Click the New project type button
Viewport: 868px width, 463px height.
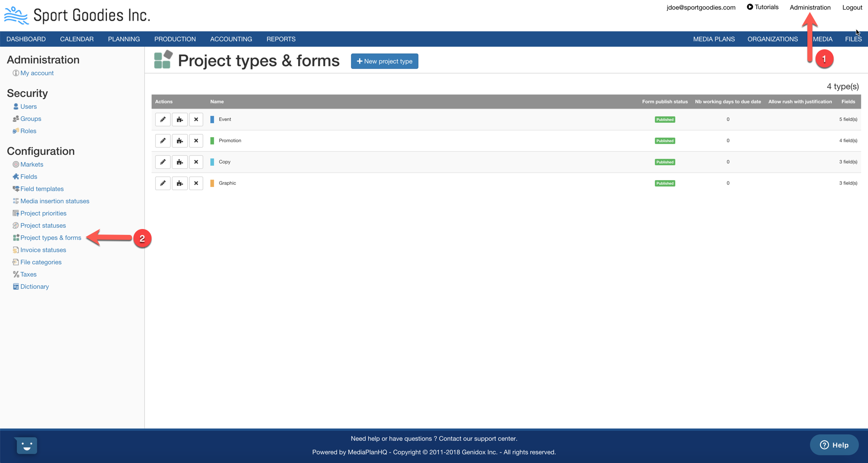click(x=384, y=61)
